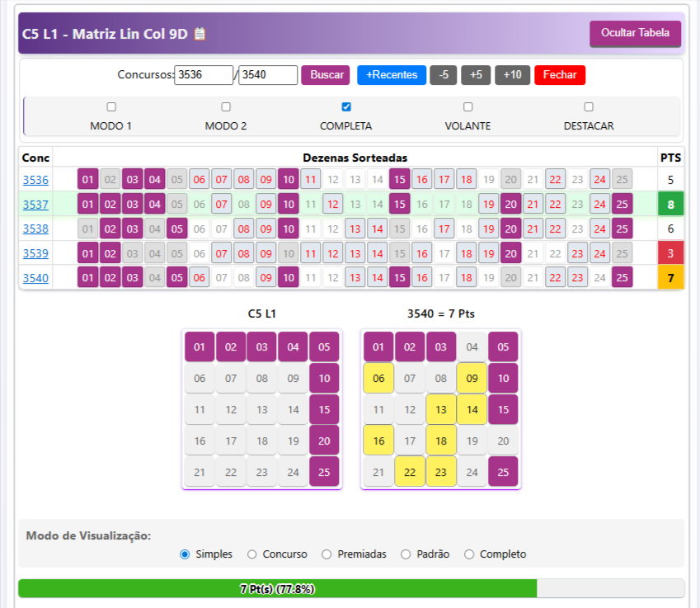Screen dimensions: 700x608
Task: Open concurso 3540 link
Action: [x=35, y=278]
